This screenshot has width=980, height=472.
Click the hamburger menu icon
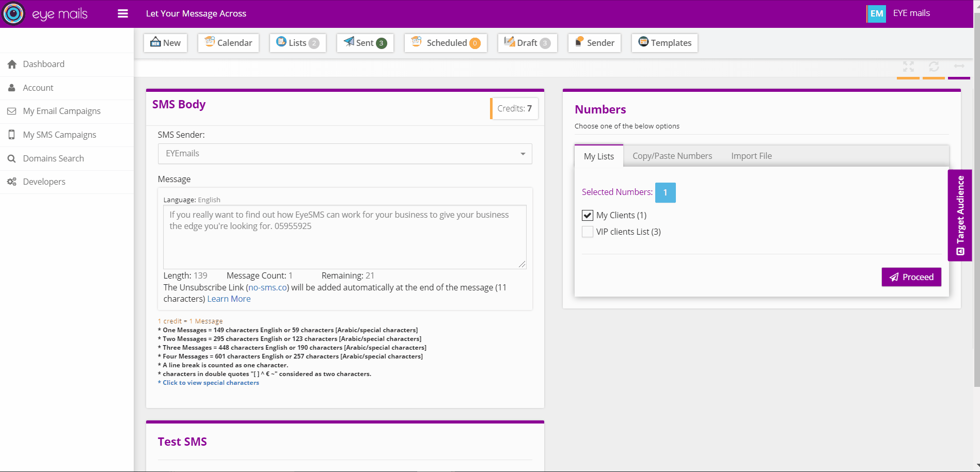[x=123, y=13]
